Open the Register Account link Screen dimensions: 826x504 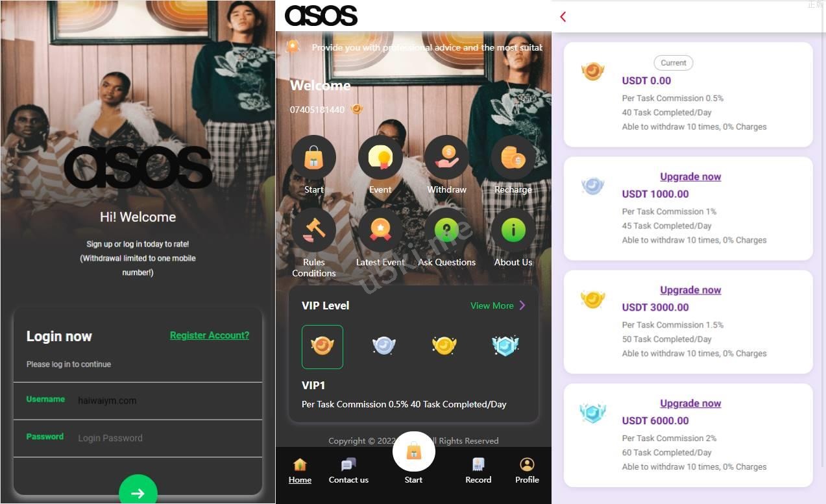click(x=210, y=335)
